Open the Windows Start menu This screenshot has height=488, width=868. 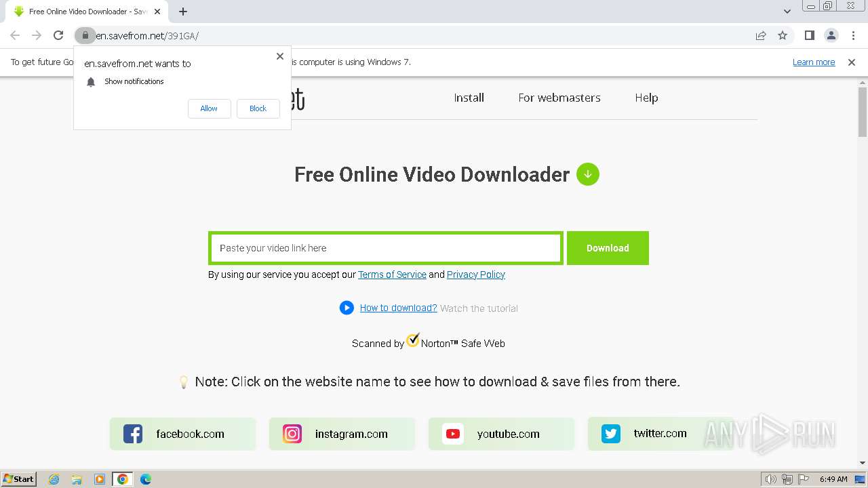click(x=19, y=479)
